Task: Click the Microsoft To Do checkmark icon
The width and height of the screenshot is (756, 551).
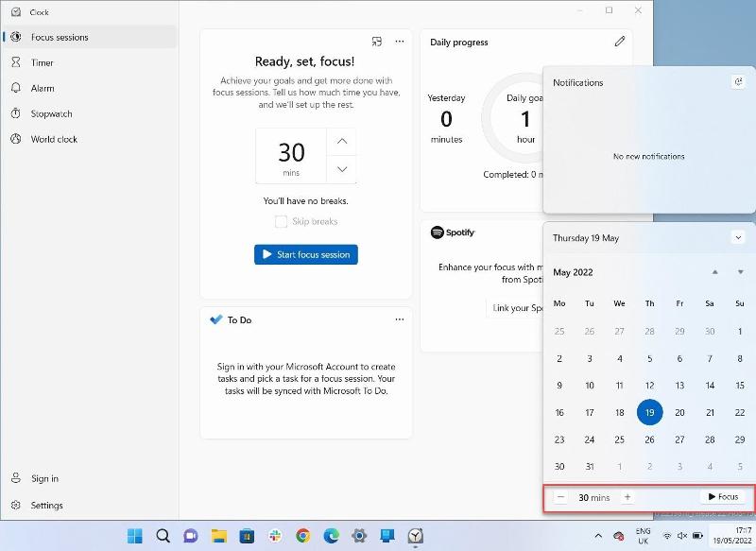Action: point(216,319)
